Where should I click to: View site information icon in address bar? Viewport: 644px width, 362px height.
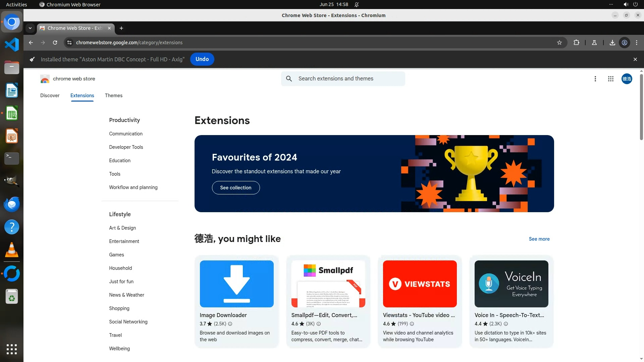click(x=69, y=43)
